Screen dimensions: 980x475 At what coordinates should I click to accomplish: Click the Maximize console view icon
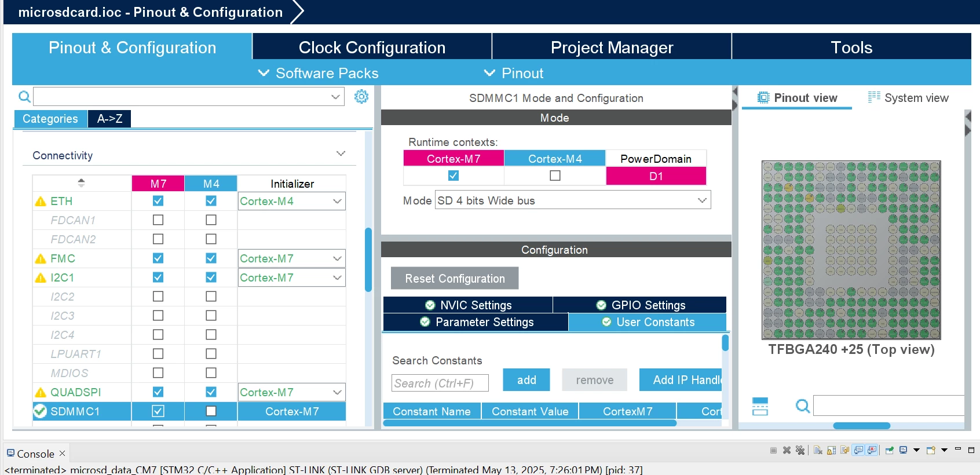coord(971,450)
